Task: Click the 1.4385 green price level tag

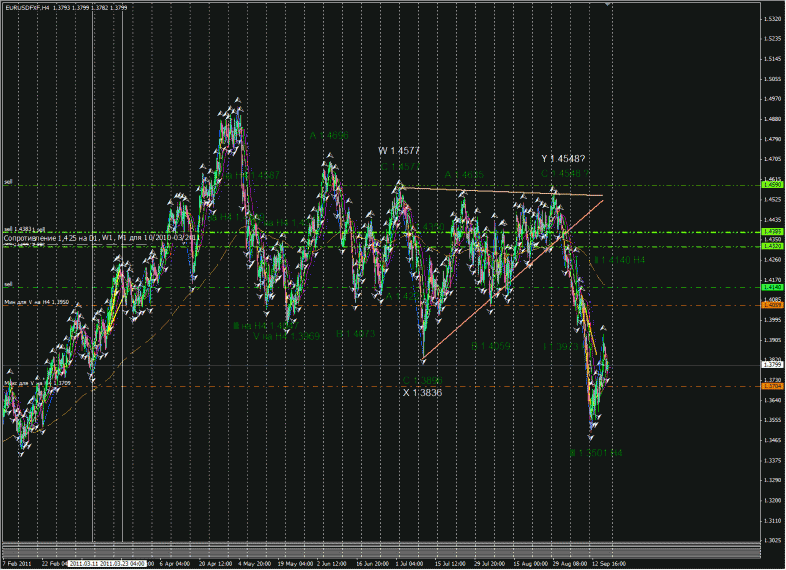Action: pyautogui.click(x=772, y=232)
